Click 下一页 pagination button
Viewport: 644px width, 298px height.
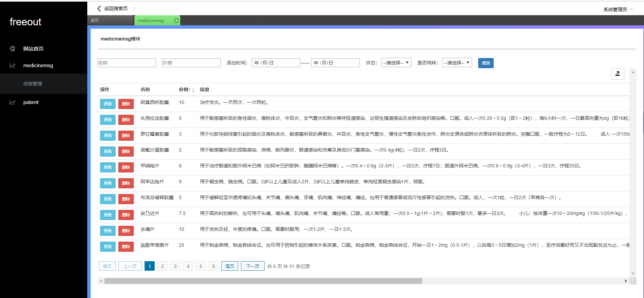[x=253, y=266]
